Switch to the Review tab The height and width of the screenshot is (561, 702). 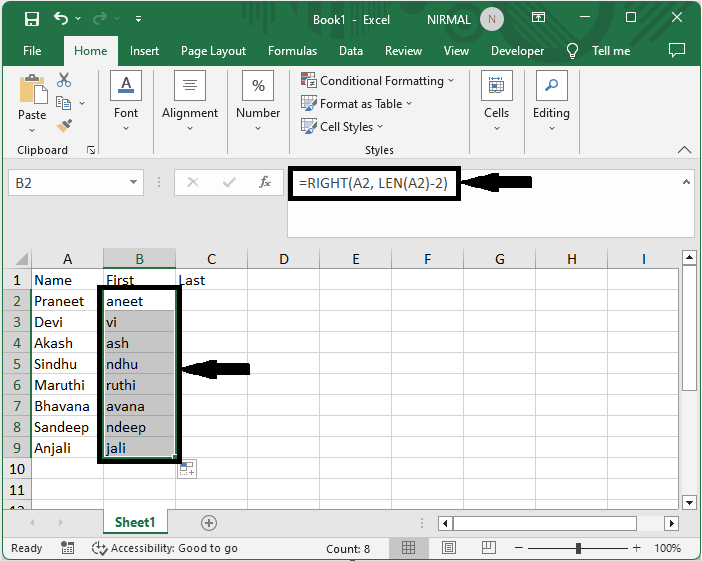click(x=403, y=51)
